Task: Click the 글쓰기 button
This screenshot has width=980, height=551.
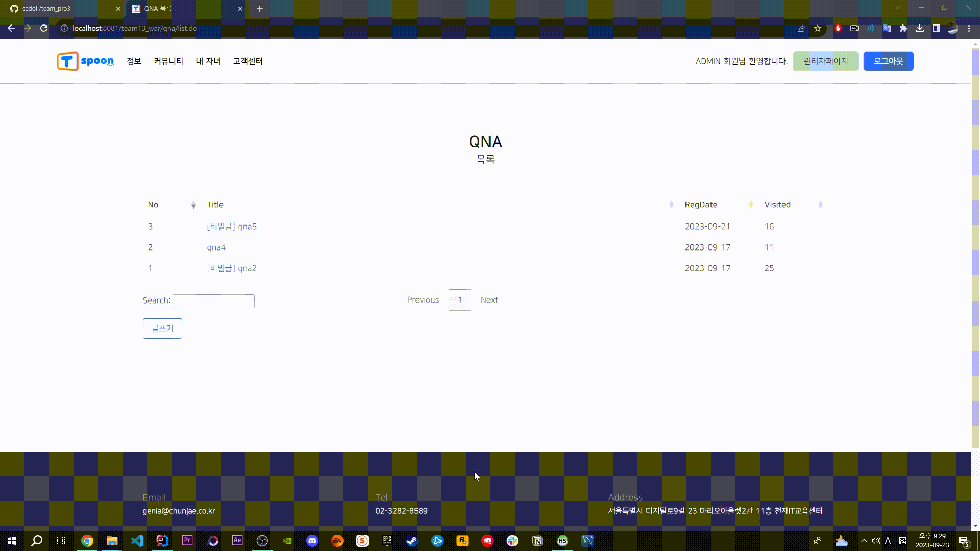Action: 162,329
